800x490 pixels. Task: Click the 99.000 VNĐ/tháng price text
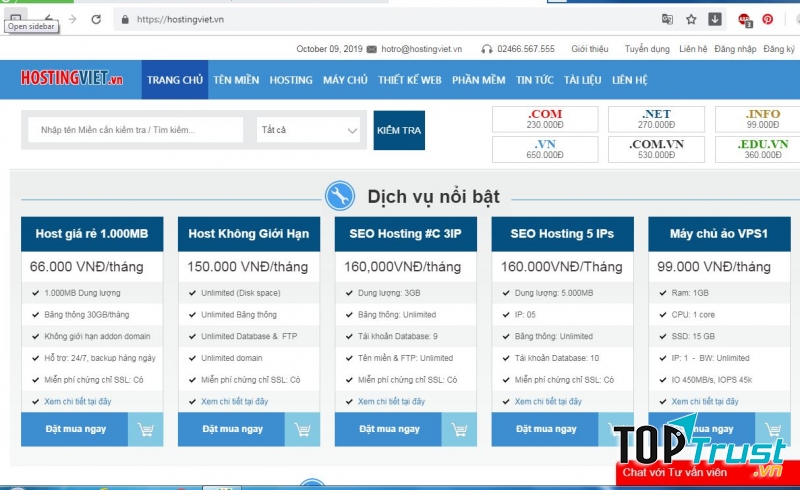[714, 267]
